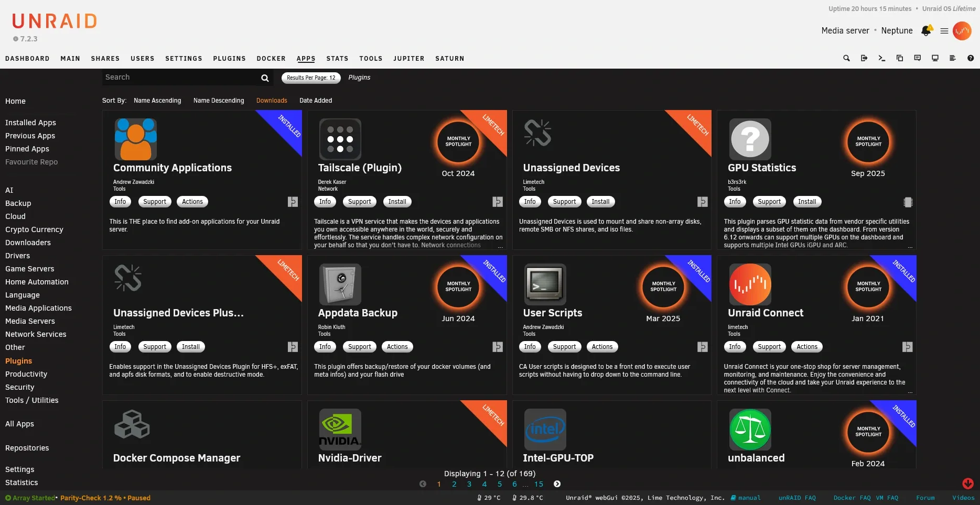Open the DOCKER tab
This screenshot has width=980, height=505.
(271, 59)
